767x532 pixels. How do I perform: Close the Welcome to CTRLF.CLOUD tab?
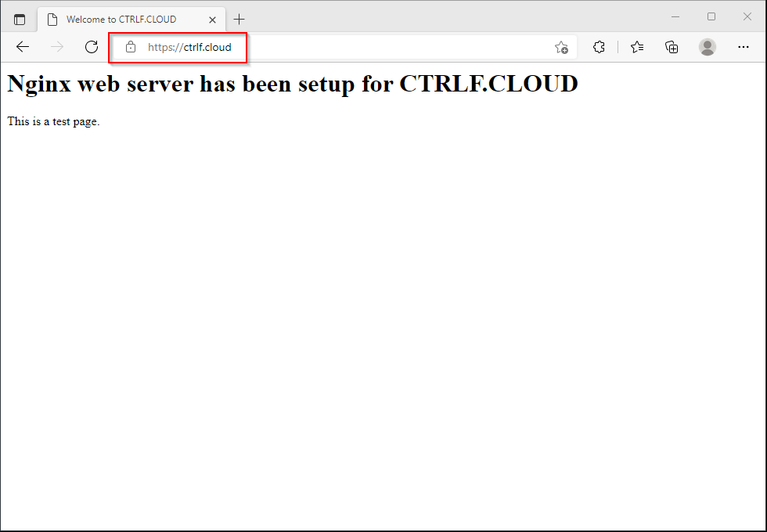click(212, 20)
